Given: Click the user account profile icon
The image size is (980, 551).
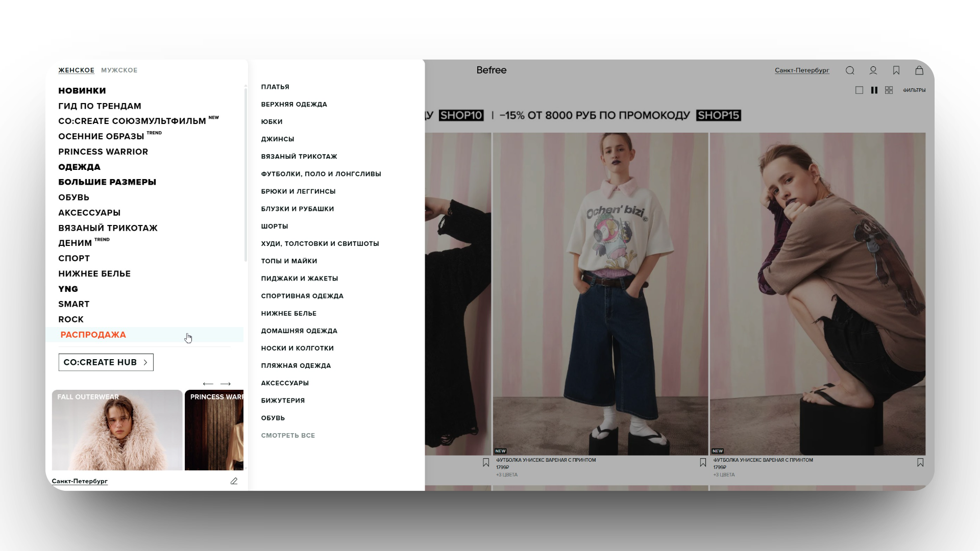Looking at the screenshot, I should 873,70.
